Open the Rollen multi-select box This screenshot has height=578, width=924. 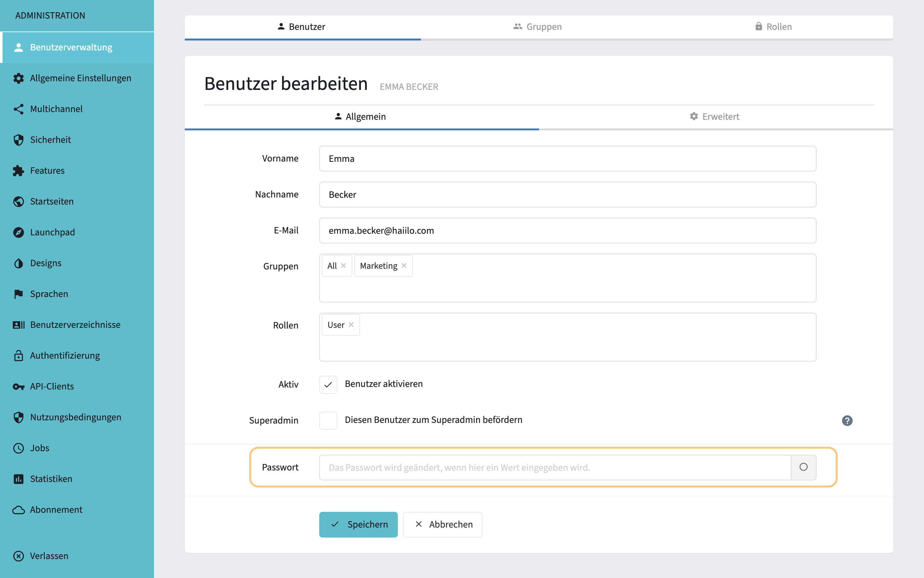click(567, 337)
